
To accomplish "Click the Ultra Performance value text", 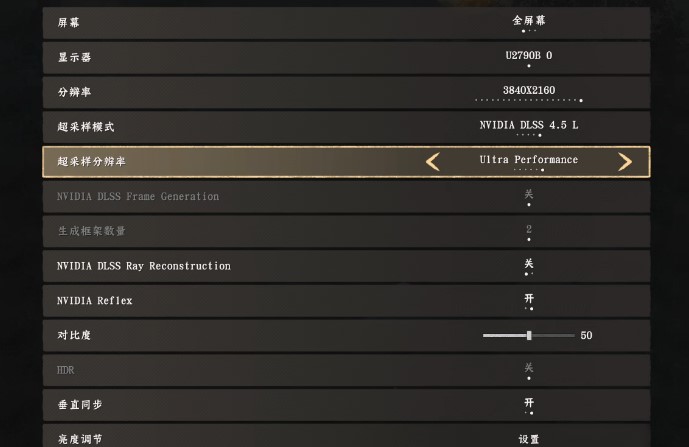I will tap(529, 160).
